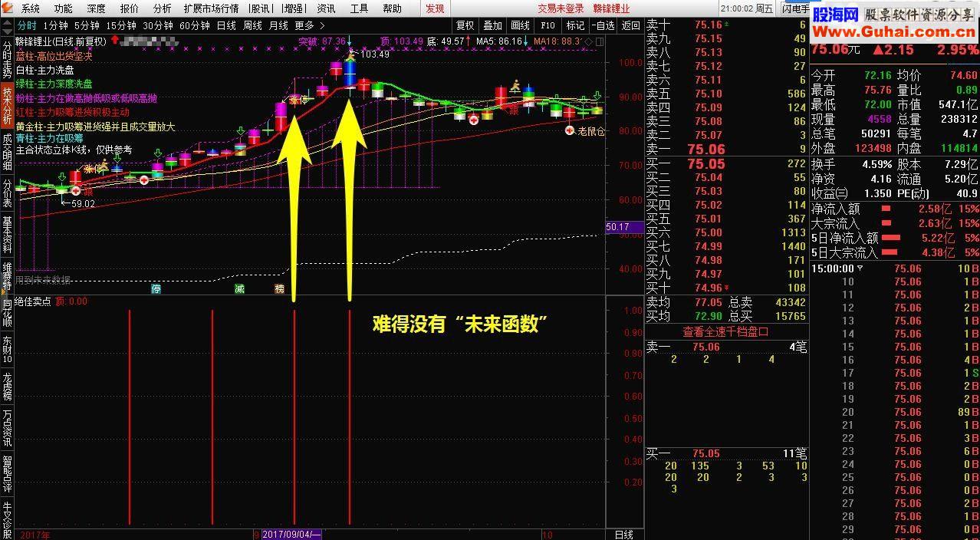
Task: Switch to the 周线 period
Action: [252, 25]
